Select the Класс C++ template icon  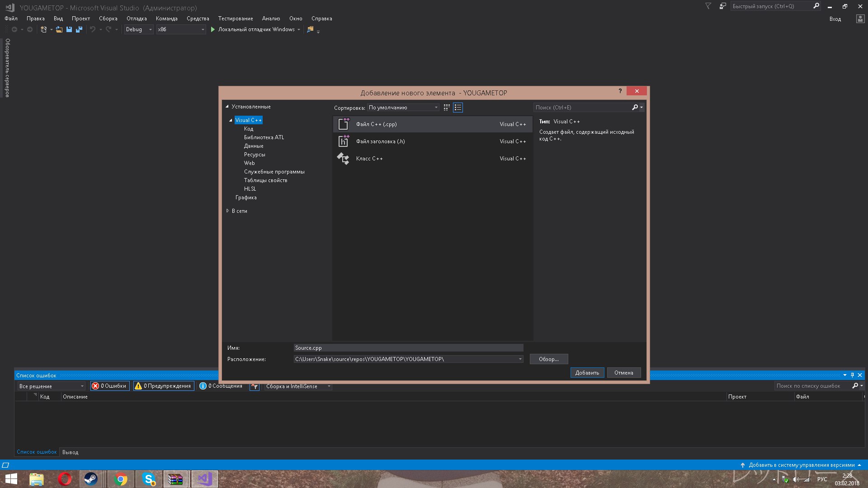(x=344, y=158)
